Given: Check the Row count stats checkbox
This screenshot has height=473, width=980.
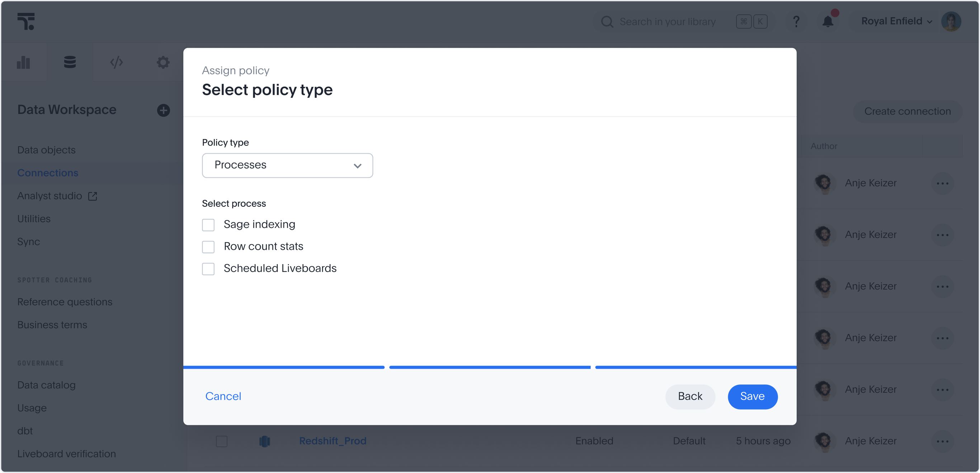Looking at the screenshot, I should pyautogui.click(x=208, y=247).
